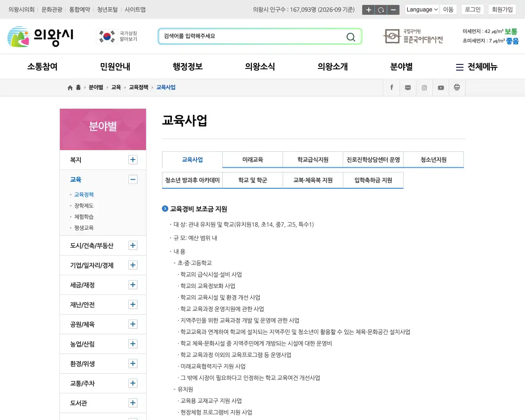Expand the 환경/위생 sidebar section

(133, 364)
